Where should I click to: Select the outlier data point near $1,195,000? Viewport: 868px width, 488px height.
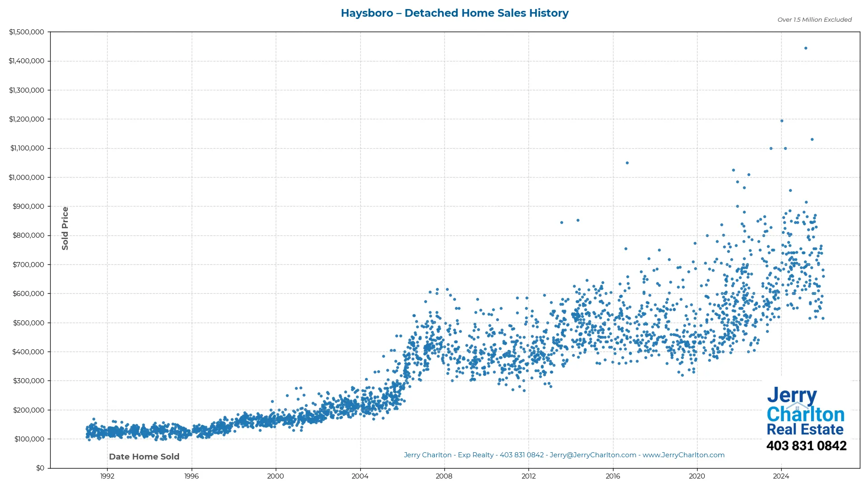point(781,121)
